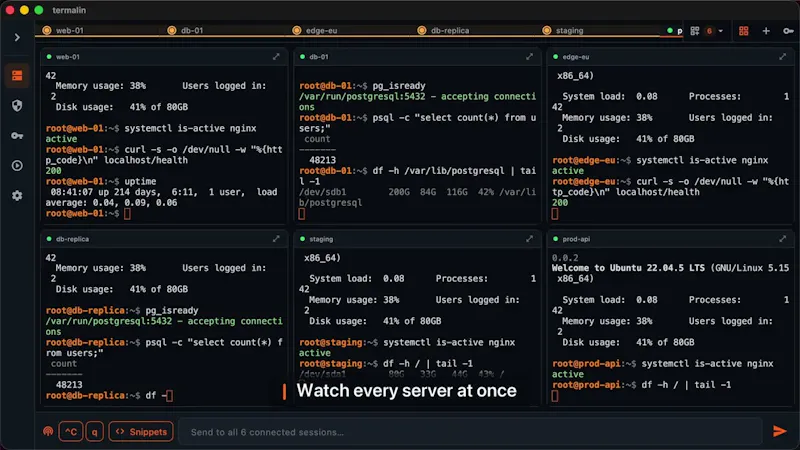Switch to the staging tab
The height and width of the screenshot is (450, 800).
click(598, 31)
